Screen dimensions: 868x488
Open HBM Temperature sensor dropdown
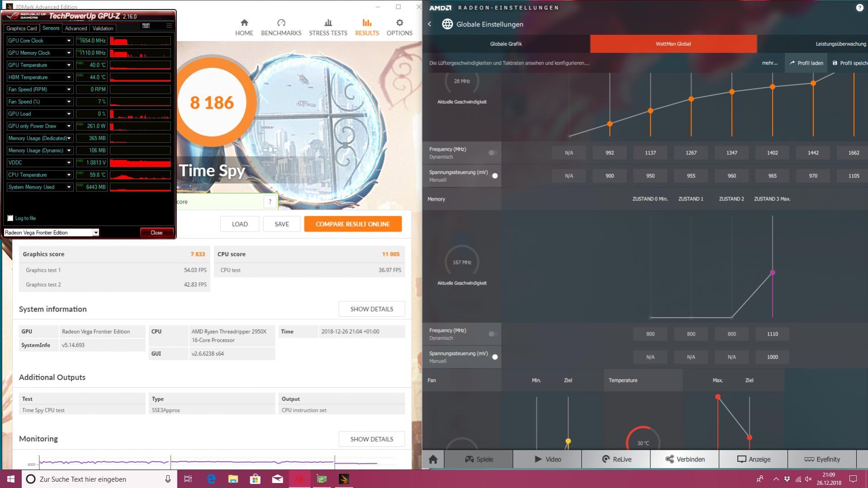pyautogui.click(x=69, y=77)
